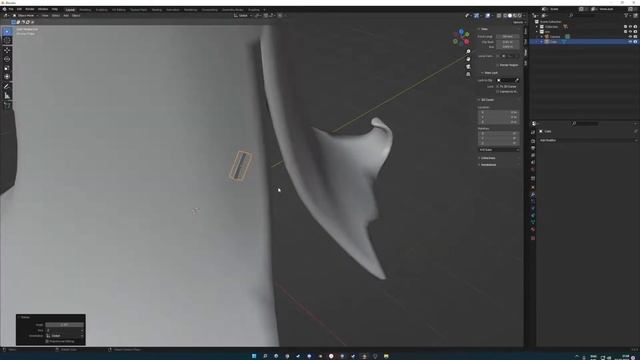Hide the Cube object via eye icon
The image size is (640, 360).
pos(630,42)
